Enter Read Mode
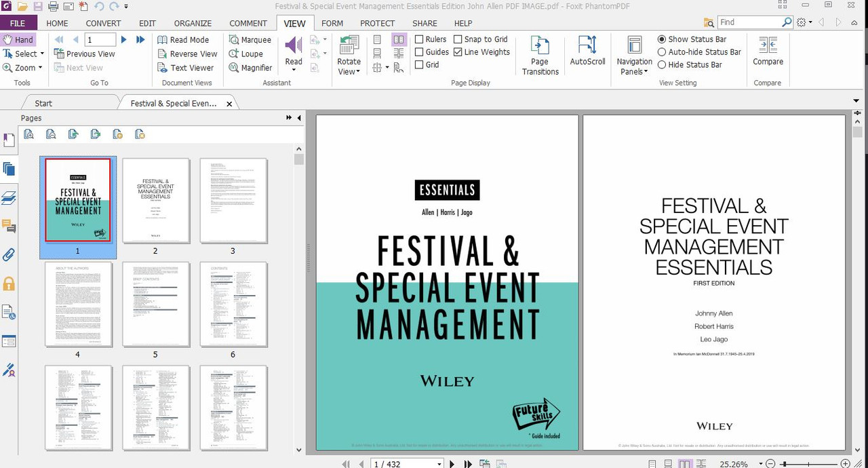868x468 pixels. [183, 40]
